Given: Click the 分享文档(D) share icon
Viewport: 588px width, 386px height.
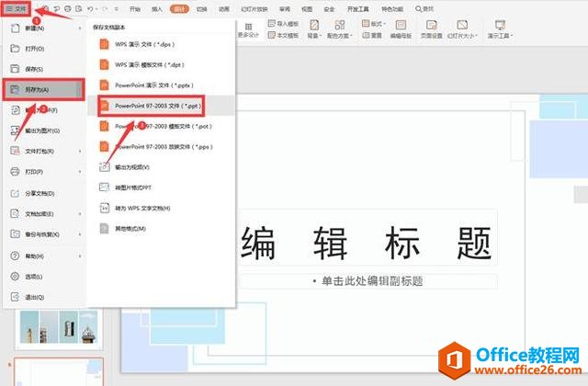Looking at the screenshot, I should point(15,194).
